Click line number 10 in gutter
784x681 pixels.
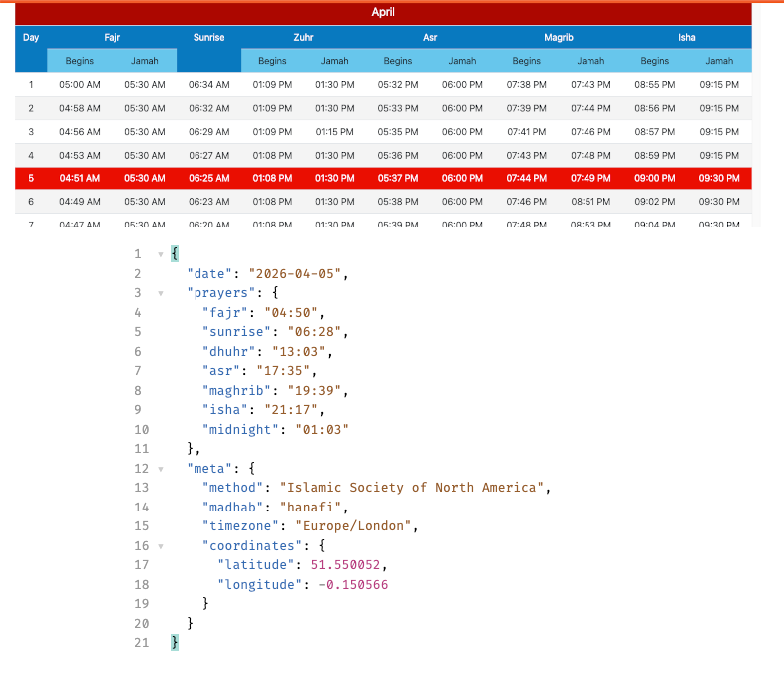coord(141,429)
